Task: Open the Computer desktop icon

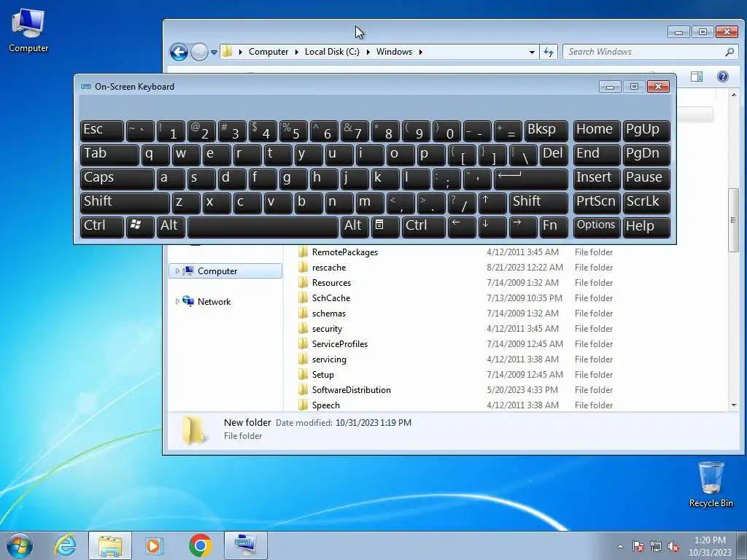Action: click(x=28, y=29)
